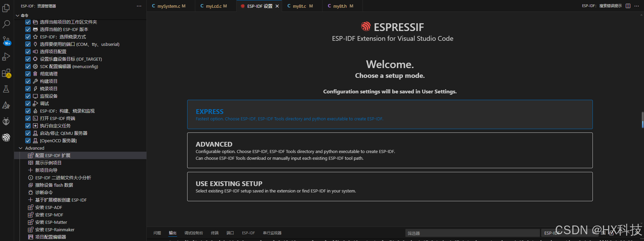Image resolution: width=644 pixels, height=241 pixels.
Task: Toggle the 执行自定义任务 checkbox
Action: click(x=28, y=126)
